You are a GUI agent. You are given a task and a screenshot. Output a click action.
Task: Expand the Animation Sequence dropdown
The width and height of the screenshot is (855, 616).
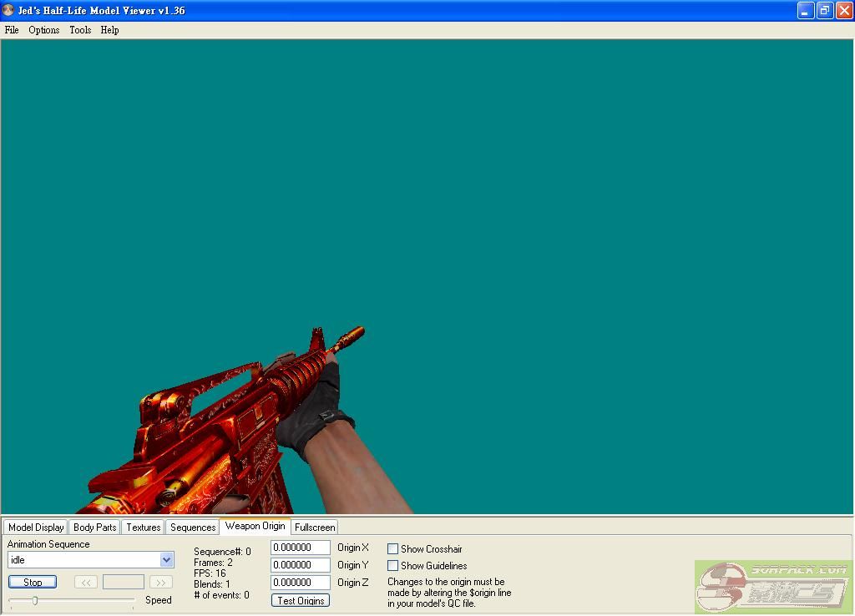tap(166, 560)
